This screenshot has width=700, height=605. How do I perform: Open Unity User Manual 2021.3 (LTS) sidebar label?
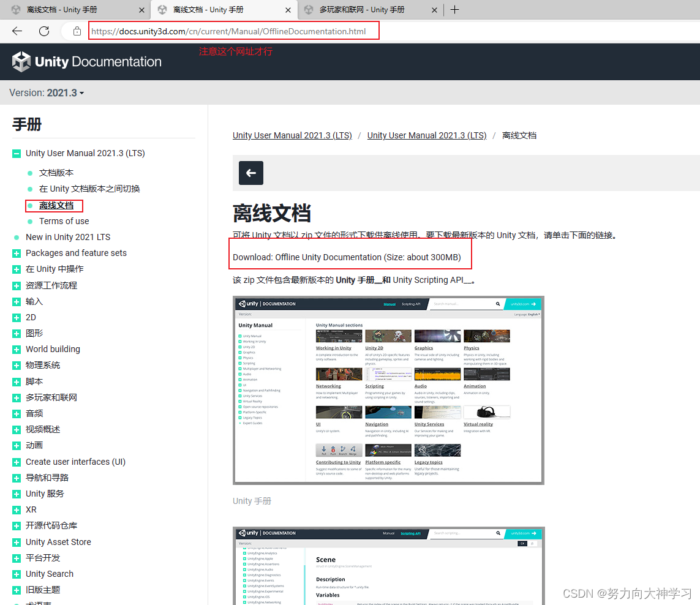coord(85,153)
